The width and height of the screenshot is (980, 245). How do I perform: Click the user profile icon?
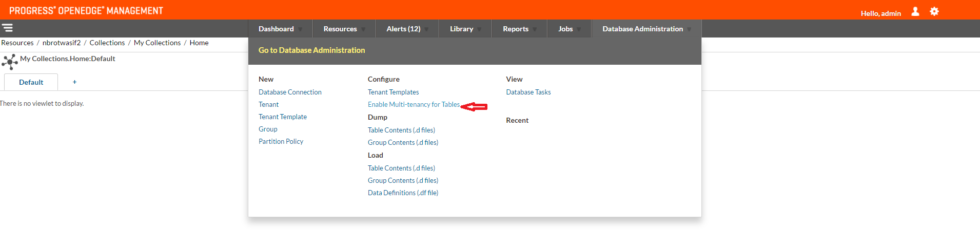click(915, 11)
